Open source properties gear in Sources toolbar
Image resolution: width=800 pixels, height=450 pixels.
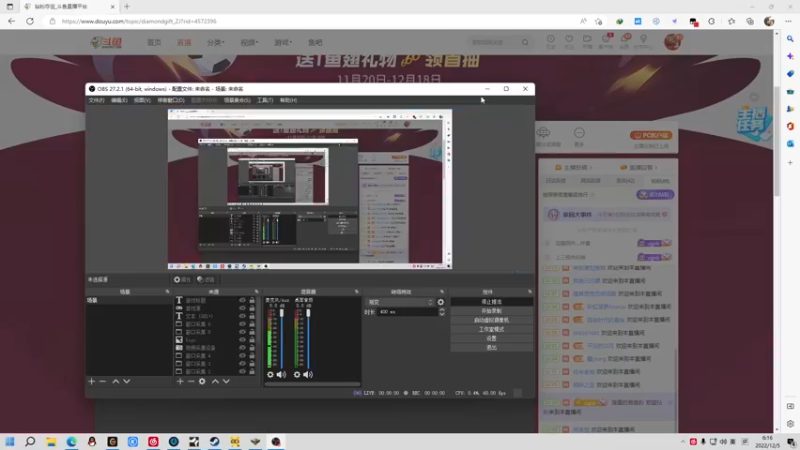[202, 381]
